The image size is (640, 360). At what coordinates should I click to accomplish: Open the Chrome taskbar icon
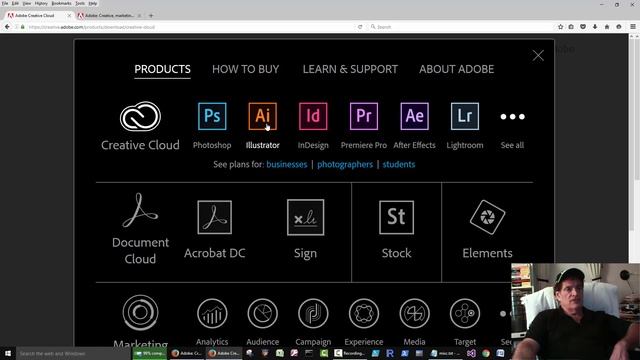click(x=486, y=353)
